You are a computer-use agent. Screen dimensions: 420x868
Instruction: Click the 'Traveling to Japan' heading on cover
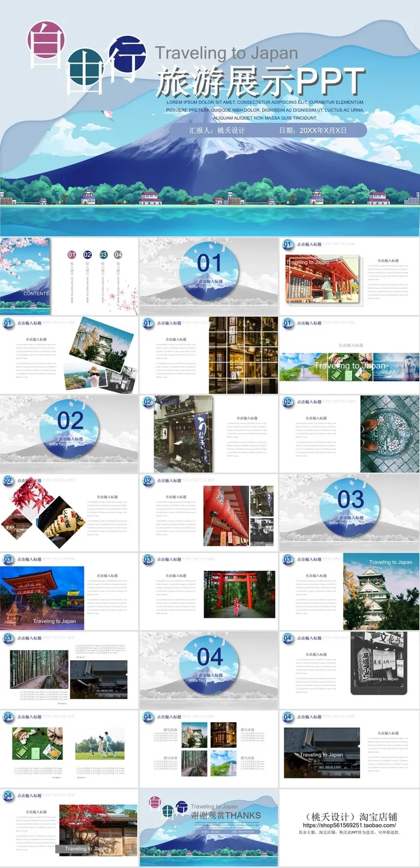tap(226, 53)
